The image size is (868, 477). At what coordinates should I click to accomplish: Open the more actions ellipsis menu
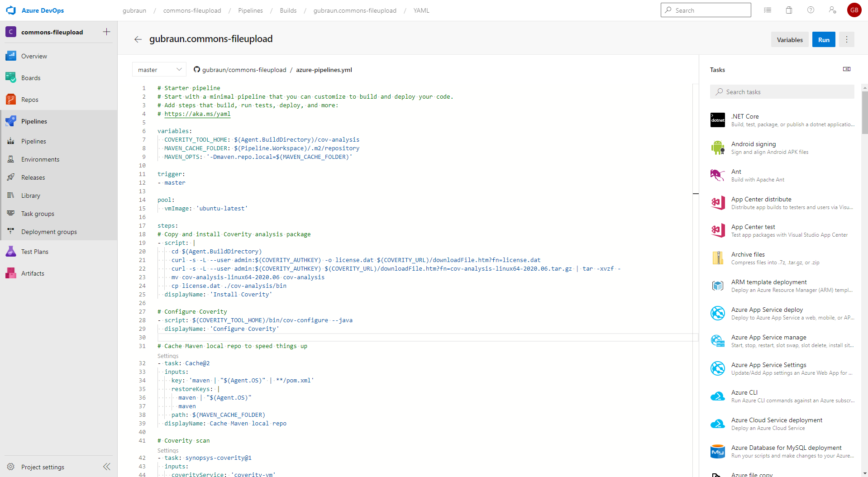coord(846,39)
